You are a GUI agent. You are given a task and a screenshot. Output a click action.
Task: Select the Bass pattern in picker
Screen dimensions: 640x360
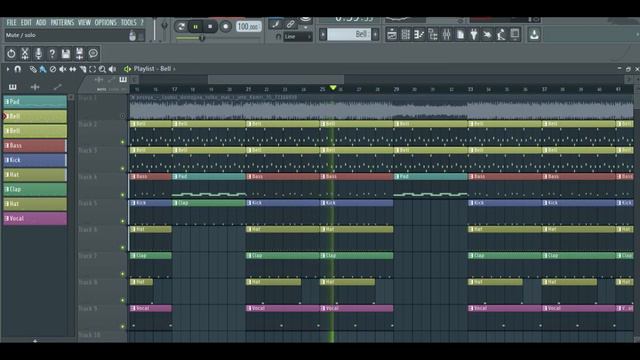coord(35,145)
